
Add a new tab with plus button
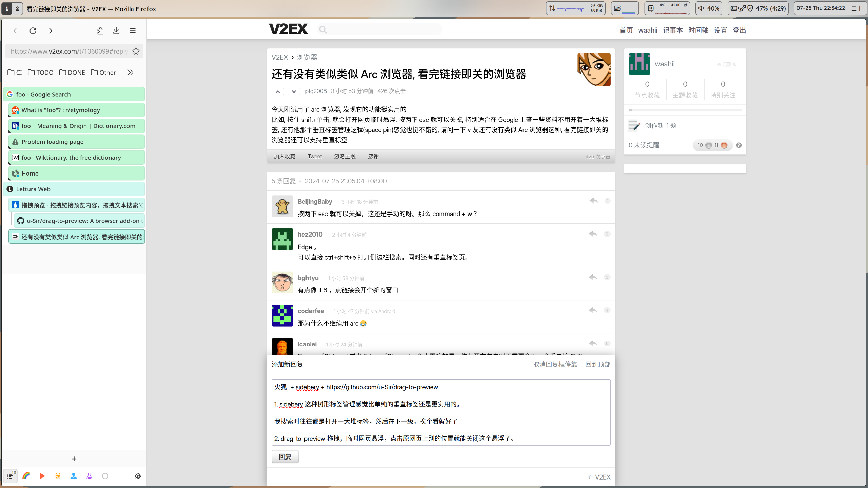[x=74, y=459]
